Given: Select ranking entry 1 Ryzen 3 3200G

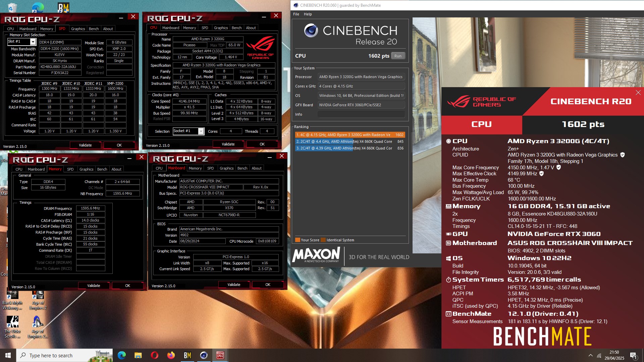Looking at the screenshot, I should 350,135.
